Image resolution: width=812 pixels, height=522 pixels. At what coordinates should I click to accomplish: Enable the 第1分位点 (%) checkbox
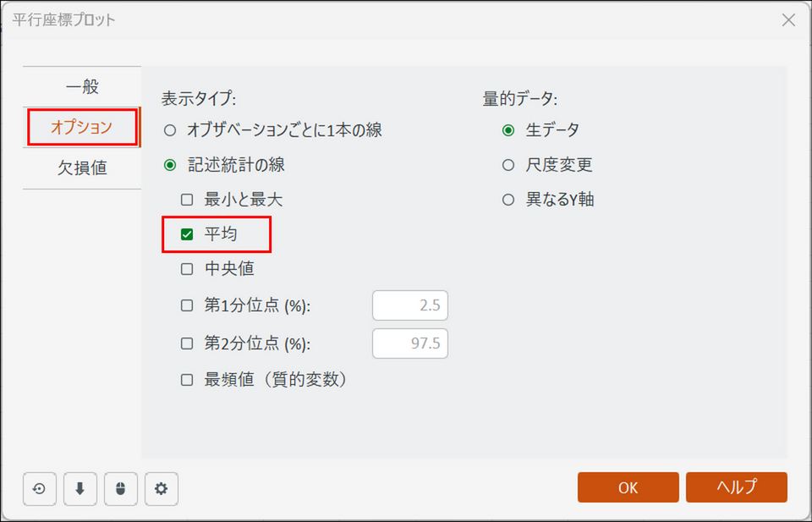pos(187,305)
